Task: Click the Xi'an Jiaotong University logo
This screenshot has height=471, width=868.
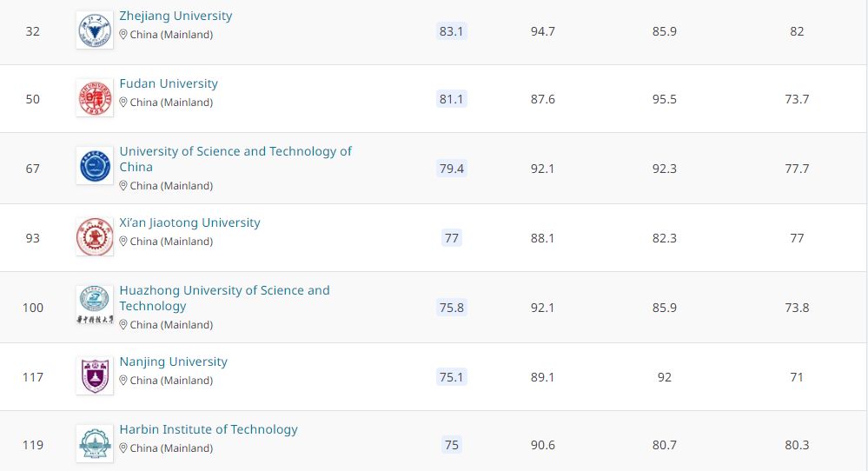Action: (x=94, y=236)
